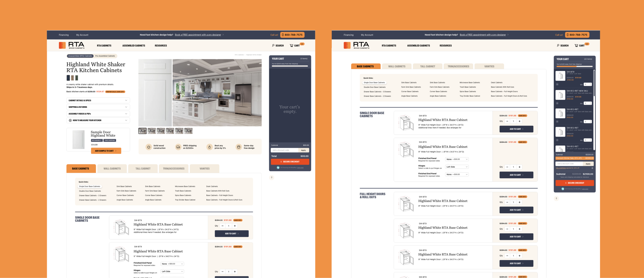Click the search magnifier icon in left header
This screenshot has height=278, width=644.
coord(273,45)
